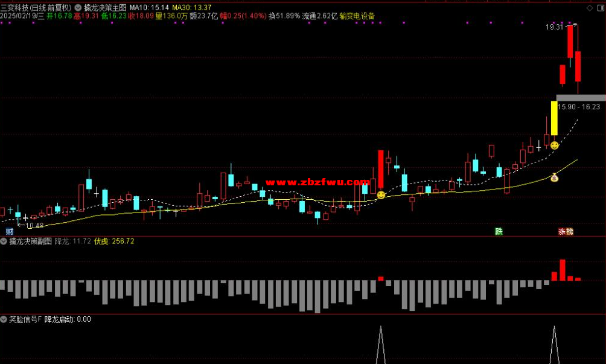Open the 擒龙决策副图 indicator dropdown arrow

pos(4,241)
